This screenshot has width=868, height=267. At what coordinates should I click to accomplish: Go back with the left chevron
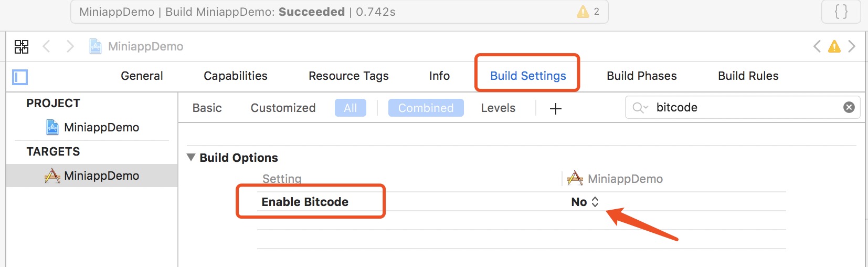[x=46, y=47]
